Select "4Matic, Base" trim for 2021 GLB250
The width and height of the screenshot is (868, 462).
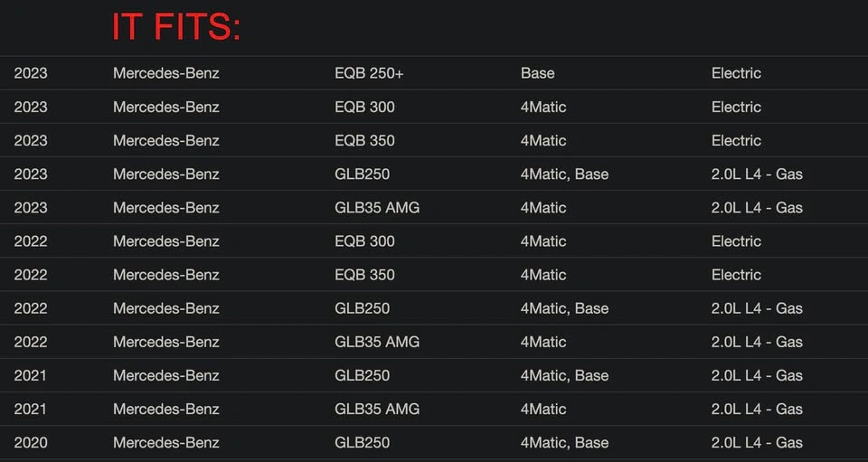[564, 375]
